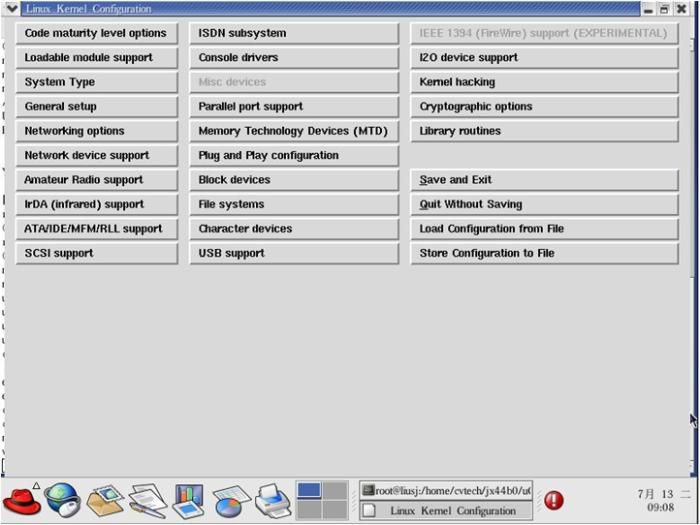Screen dimensions: 700x525
Task: Open the email client panel icon
Action: tap(104, 498)
